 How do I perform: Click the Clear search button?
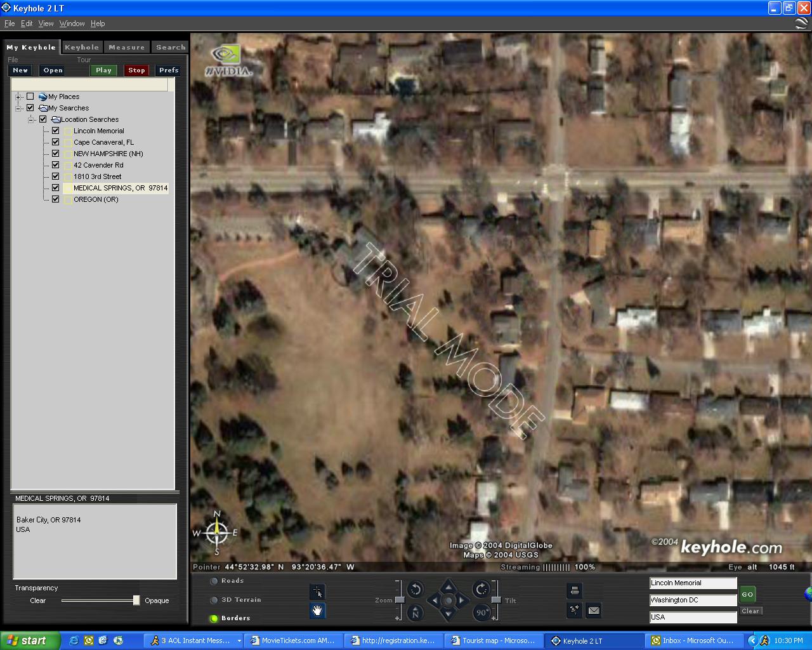750,611
